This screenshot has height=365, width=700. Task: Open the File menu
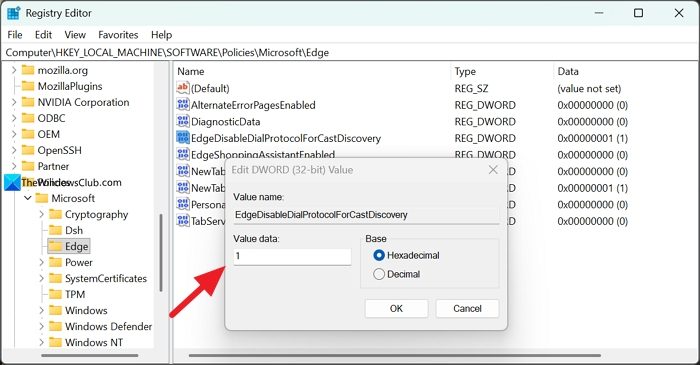15,35
